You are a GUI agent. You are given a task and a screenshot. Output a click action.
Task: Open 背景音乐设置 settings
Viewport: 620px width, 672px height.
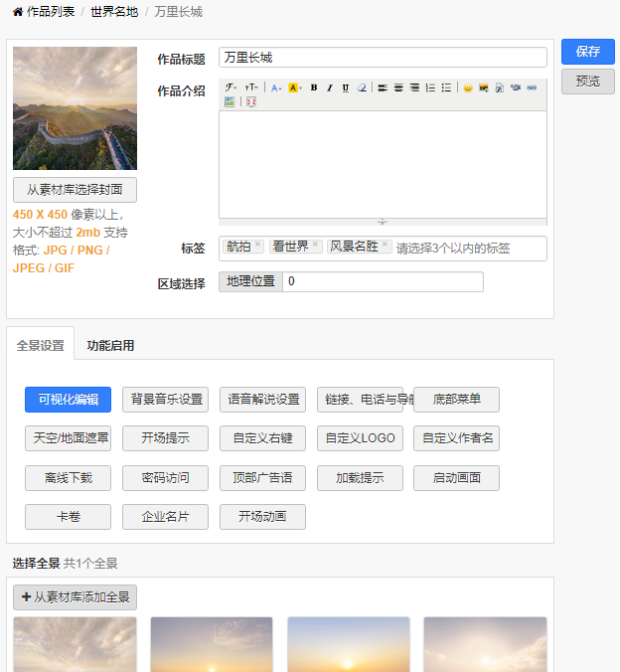tap(165, 400)
